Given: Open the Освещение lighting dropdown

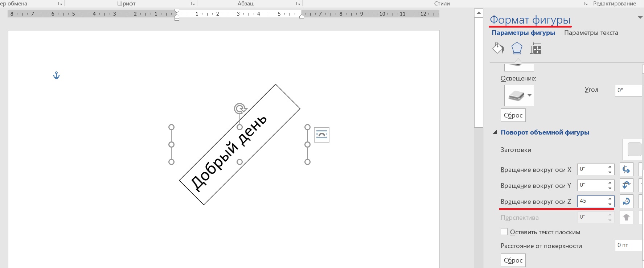Looking at the screenshot, I should [x=519, y=95].
